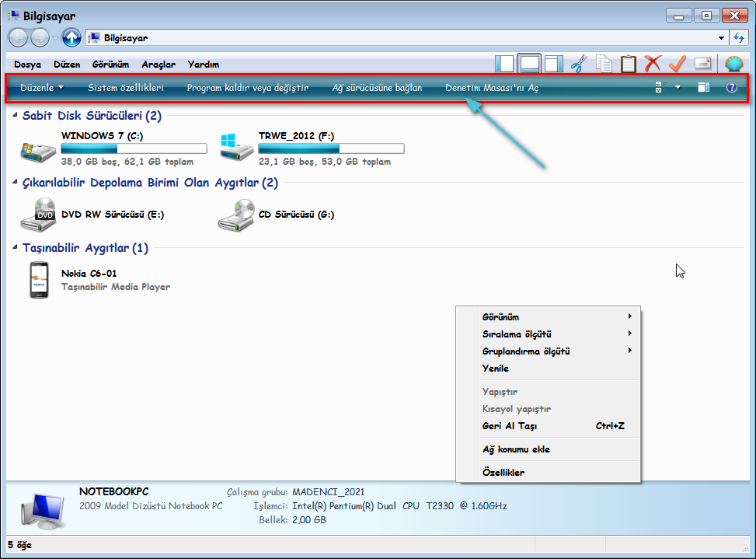
Task: Click the Refresh button beside address bar
Action: [739, 37]
